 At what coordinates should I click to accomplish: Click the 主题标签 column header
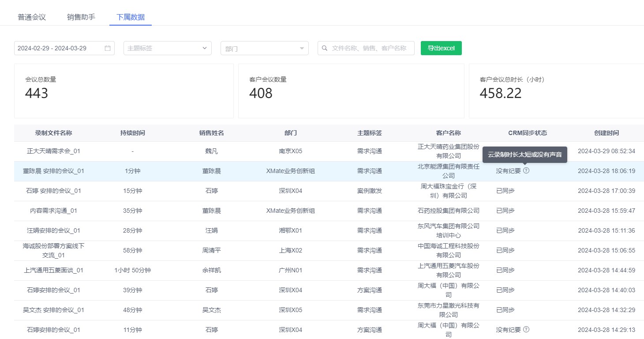point(370,133)
